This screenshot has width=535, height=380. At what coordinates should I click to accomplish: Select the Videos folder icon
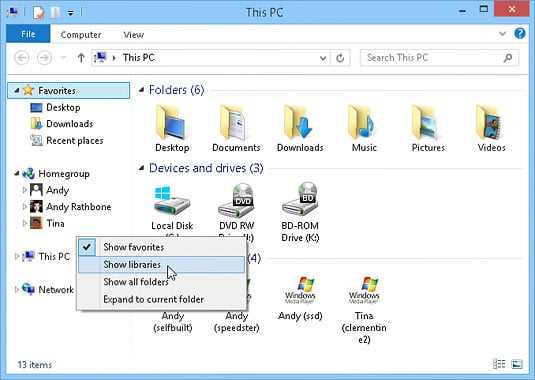(491, 128)
